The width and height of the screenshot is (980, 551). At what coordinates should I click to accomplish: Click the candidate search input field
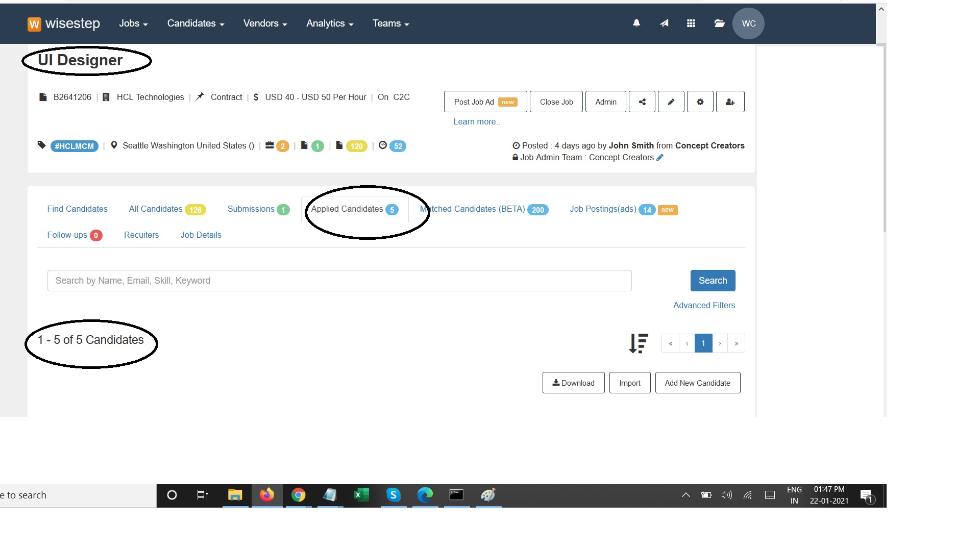pos(339,281)
